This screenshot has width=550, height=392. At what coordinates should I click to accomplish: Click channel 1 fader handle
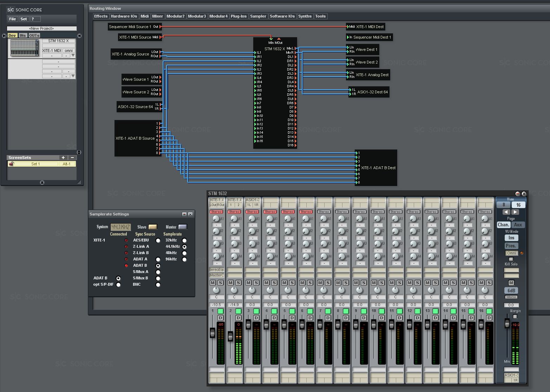tap(212, 333)
